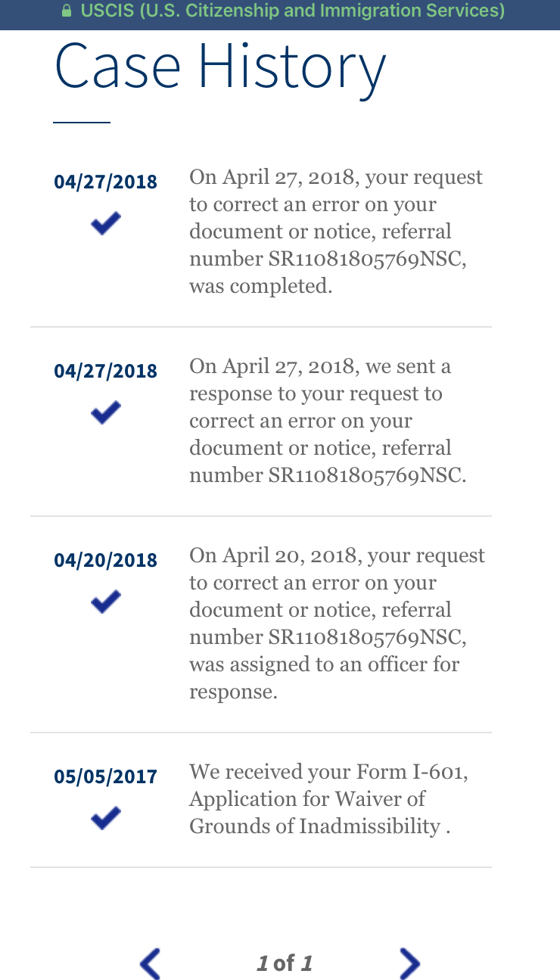The height and width of the screenshot is (980, 560).
Task: Click the lock icon beside USCIS
Action: pos(66,11)
